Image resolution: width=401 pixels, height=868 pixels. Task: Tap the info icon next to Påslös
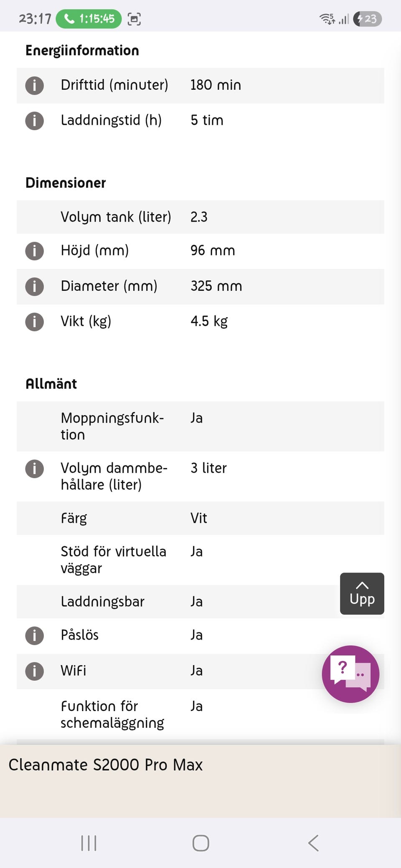(35, 636)
